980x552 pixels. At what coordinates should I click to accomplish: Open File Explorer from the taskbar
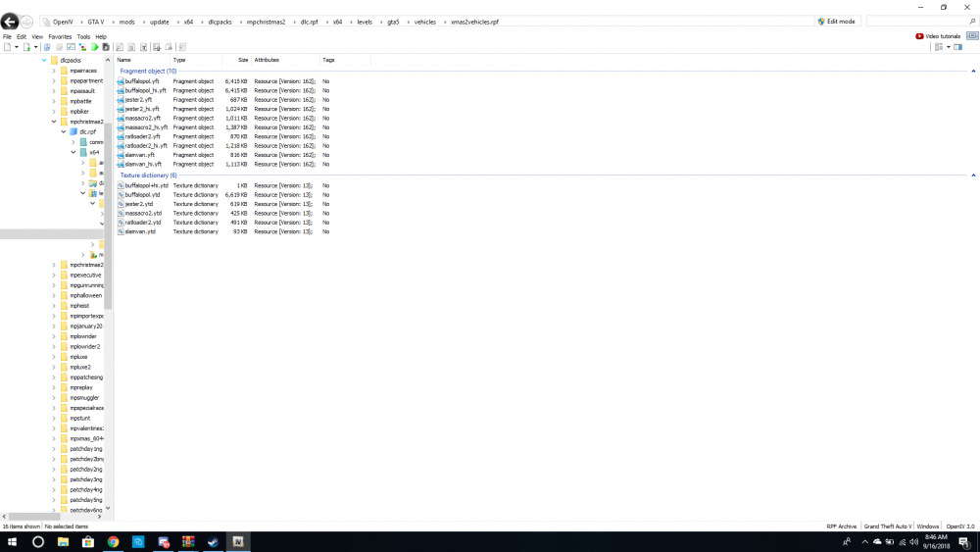[x=63, y=542]
